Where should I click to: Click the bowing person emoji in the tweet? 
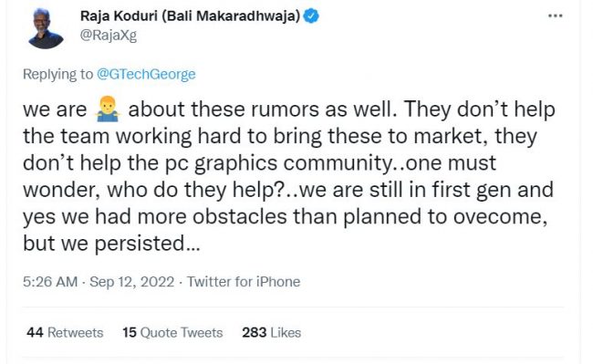[108, 109]
